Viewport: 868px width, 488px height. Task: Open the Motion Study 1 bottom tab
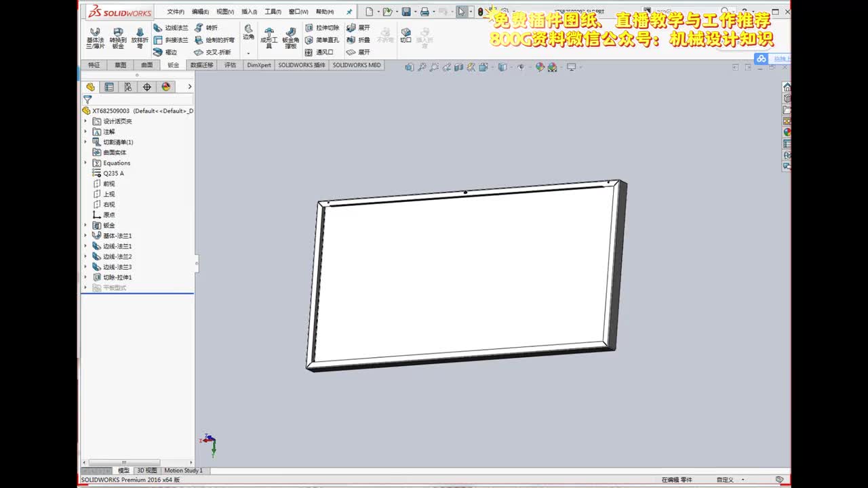tap(183, 470)
